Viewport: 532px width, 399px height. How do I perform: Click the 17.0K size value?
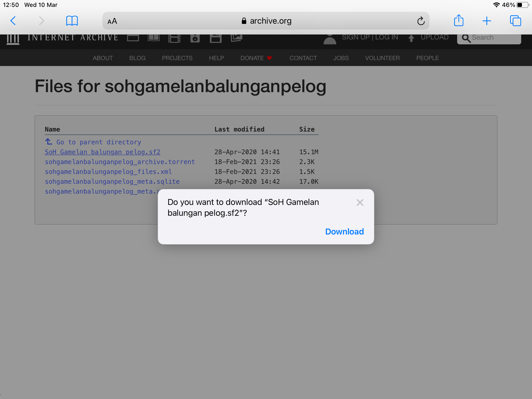[309, 182]
